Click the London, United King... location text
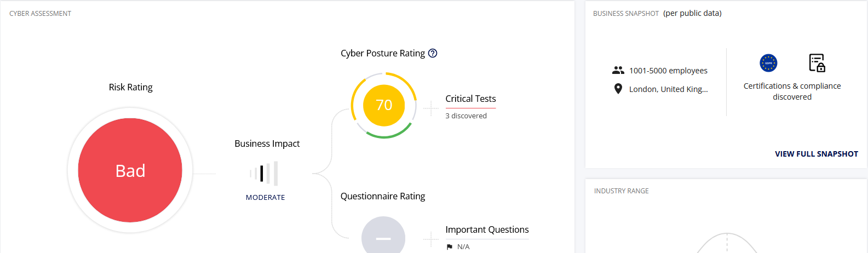Screen dimensions: 868x253 [669, 89]
